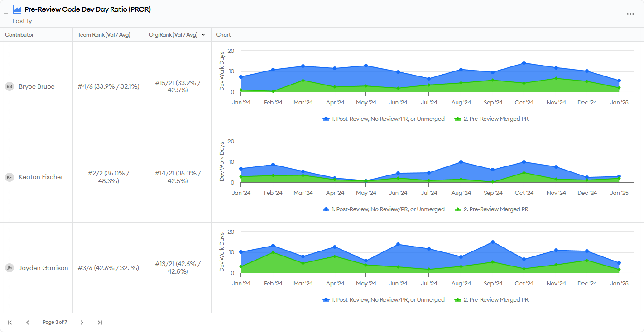Viewport: 644px width, 332px height.
Task: Open the Org Rank column sort arrow
Action: (x=203, y=35)
